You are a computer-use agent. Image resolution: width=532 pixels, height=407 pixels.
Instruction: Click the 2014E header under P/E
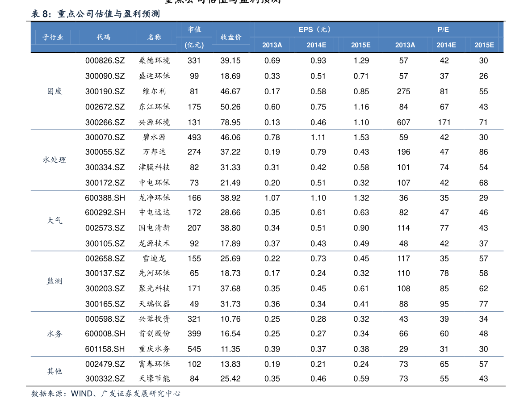pyautogui.click(x=446, y=45)
